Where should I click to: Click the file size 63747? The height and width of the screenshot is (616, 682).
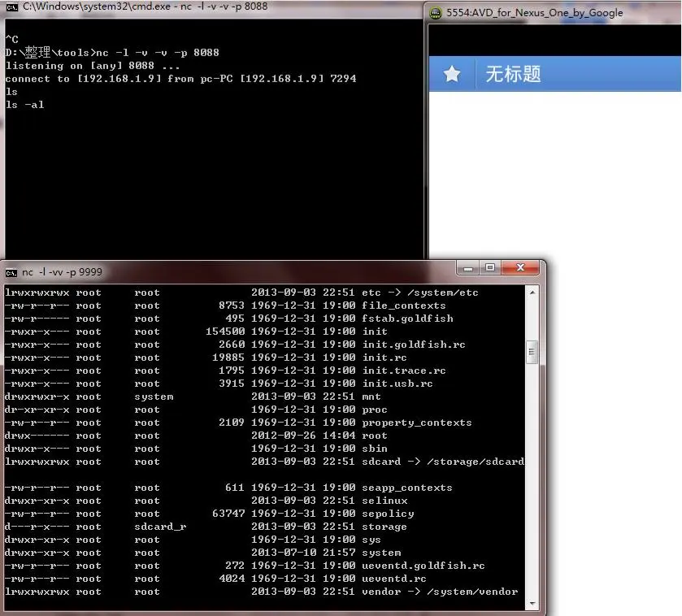pos(228,514)
